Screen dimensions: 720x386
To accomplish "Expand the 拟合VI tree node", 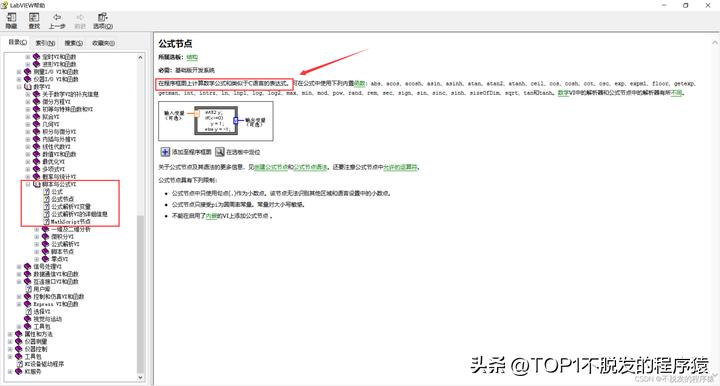I will coord(28,117).
